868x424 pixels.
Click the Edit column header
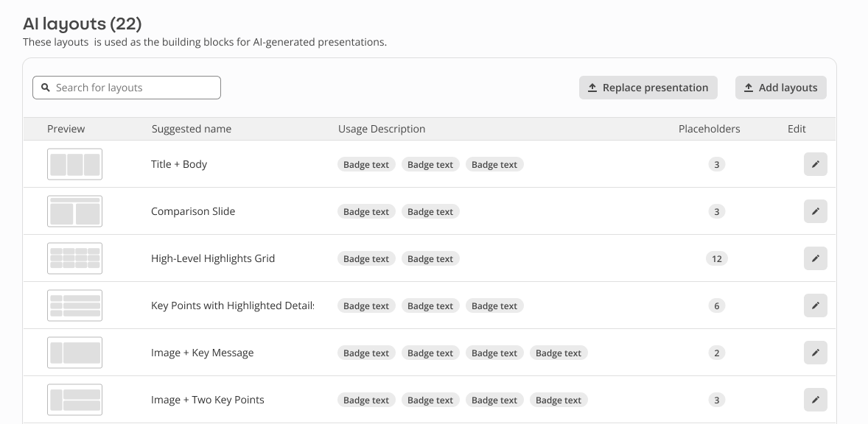click(x=797, y=129)
